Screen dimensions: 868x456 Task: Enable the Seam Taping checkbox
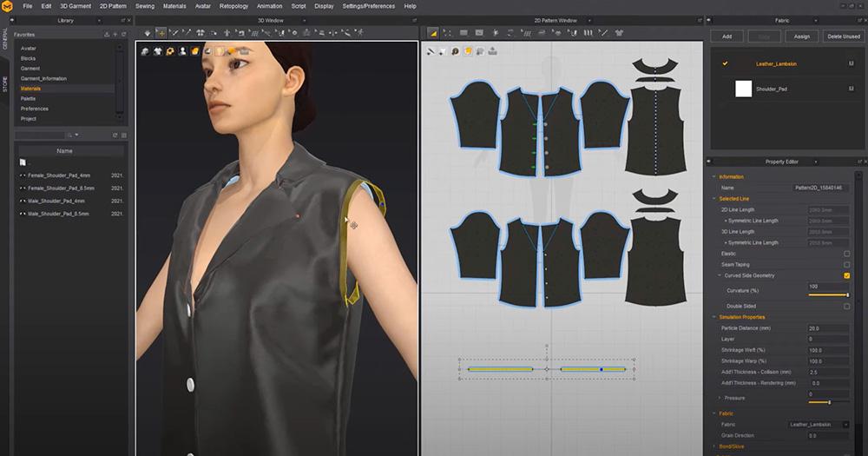tap(846, 265)
